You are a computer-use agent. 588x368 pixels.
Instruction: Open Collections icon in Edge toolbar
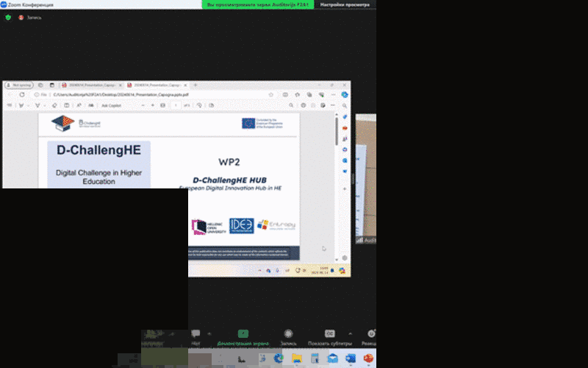pyautogui.click(x=309, y=95)
